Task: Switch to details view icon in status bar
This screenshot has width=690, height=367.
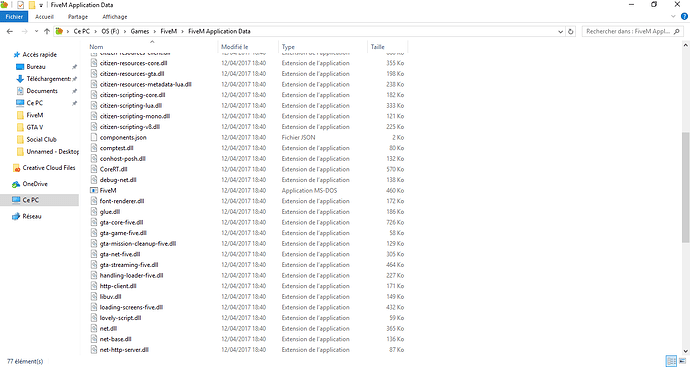Action: point(672,361)
